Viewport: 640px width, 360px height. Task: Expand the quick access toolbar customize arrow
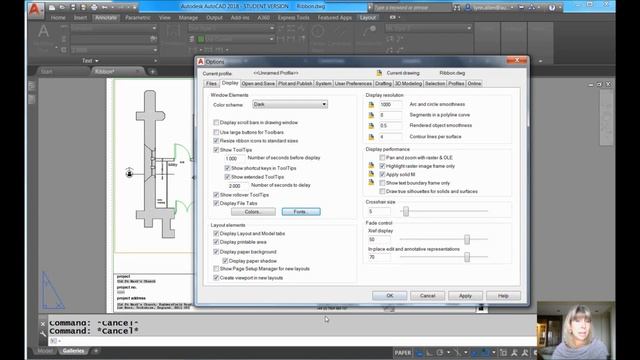pyautogui.click(x=135, y=7)
